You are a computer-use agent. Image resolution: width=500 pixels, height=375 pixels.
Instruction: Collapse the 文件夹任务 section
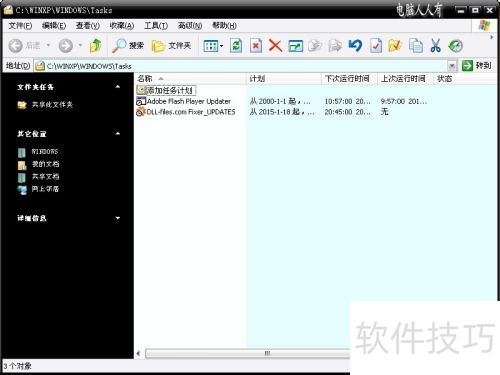[118, 87]
